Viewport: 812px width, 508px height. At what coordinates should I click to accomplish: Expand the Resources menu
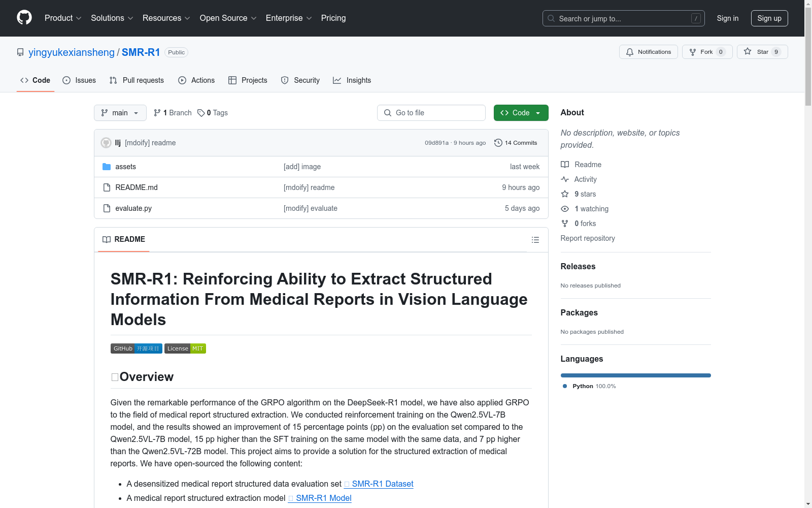(166, 18)
